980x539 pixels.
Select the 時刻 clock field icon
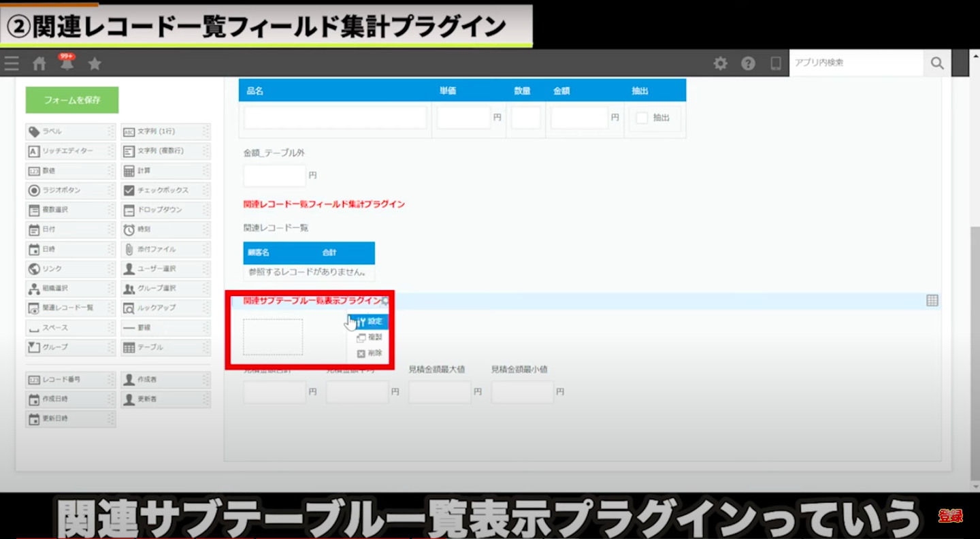[x=129, y=230]
